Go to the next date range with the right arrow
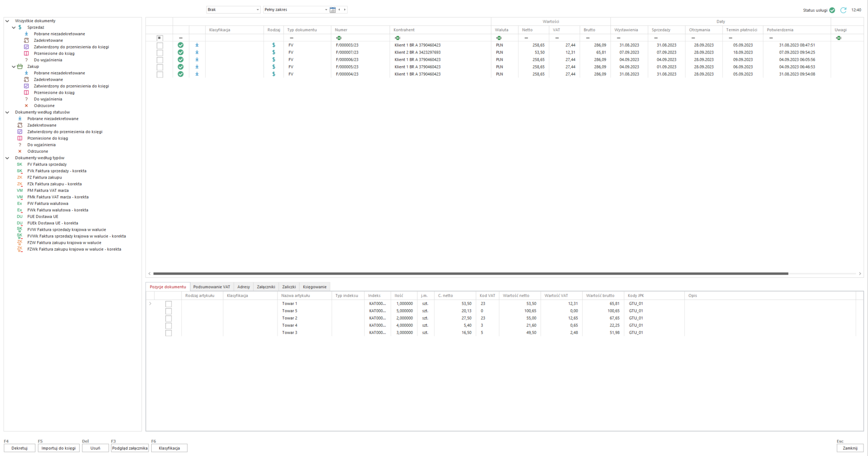Viewport: 868px width, 456px height. (345, 10)
